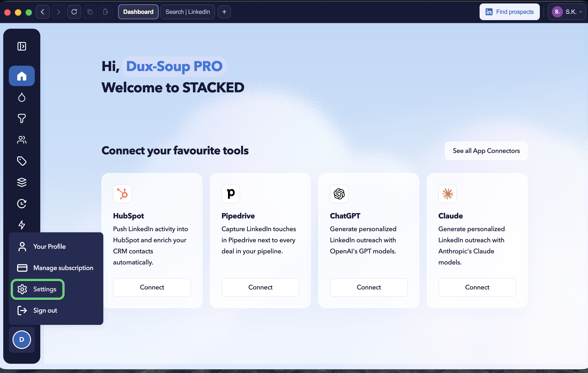Open the Home icon in the sidebar
This screenshot has height=373, width=588.
pos(22,76)
